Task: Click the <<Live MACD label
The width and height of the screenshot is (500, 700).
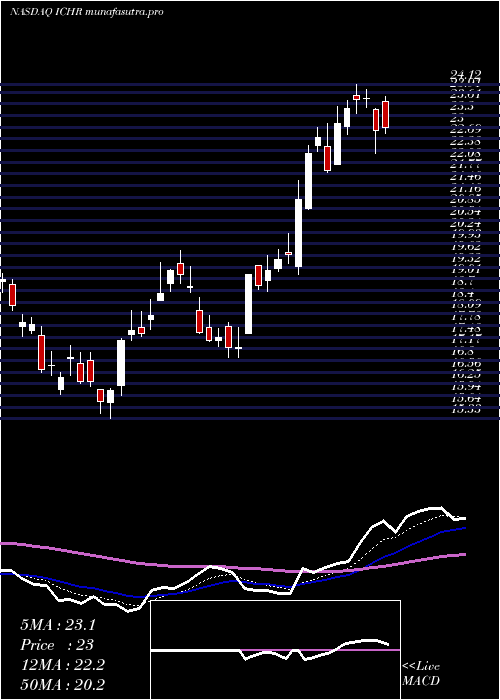Action: (x=421, y=674)
